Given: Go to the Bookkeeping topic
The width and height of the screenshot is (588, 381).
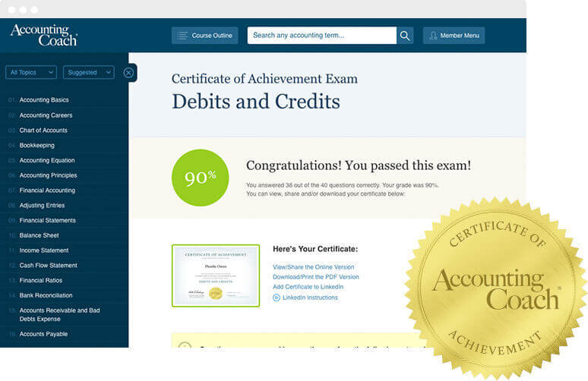Looking at the screenshot, I should (x=36, y=146).
